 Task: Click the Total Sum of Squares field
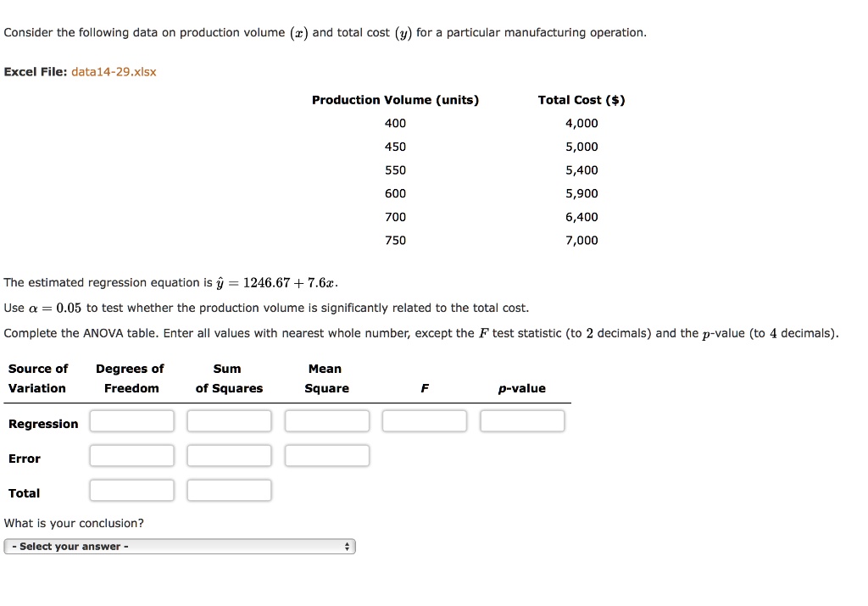(229, 490)
